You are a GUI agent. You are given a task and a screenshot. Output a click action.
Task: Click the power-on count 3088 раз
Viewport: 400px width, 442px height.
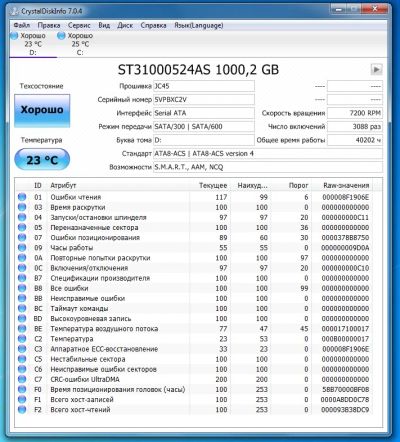pyautogui.click(x=355, y=126)
